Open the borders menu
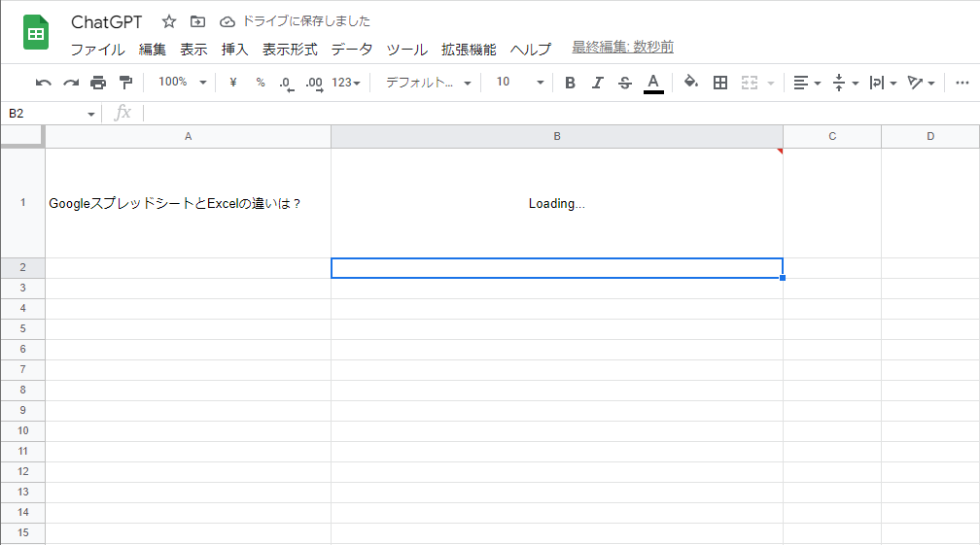The image size is (980, 545). (x=720, y=83)
